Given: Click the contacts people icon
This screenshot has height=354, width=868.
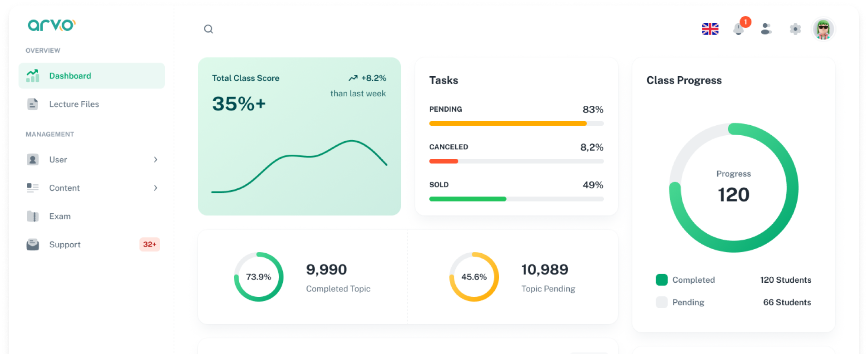Looking at the screenshot, I should pyautogui.click(x=766, y=29).
